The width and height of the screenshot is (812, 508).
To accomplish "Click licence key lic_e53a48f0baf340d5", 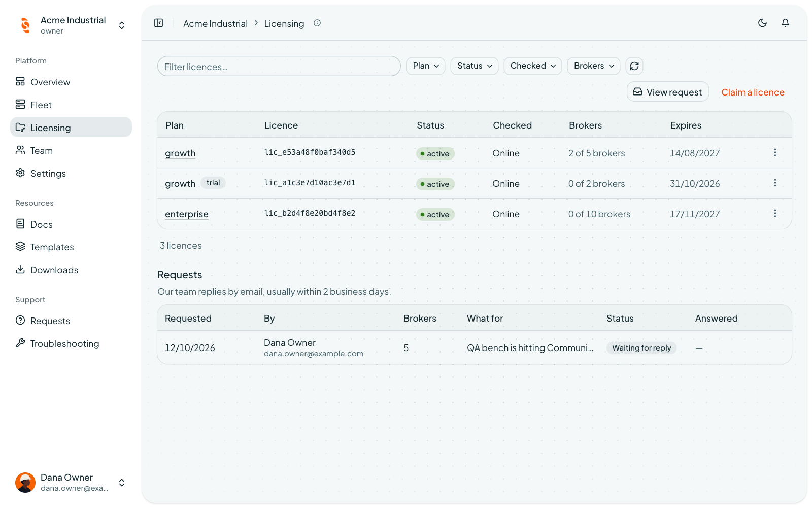I will [x=310, y=152].
